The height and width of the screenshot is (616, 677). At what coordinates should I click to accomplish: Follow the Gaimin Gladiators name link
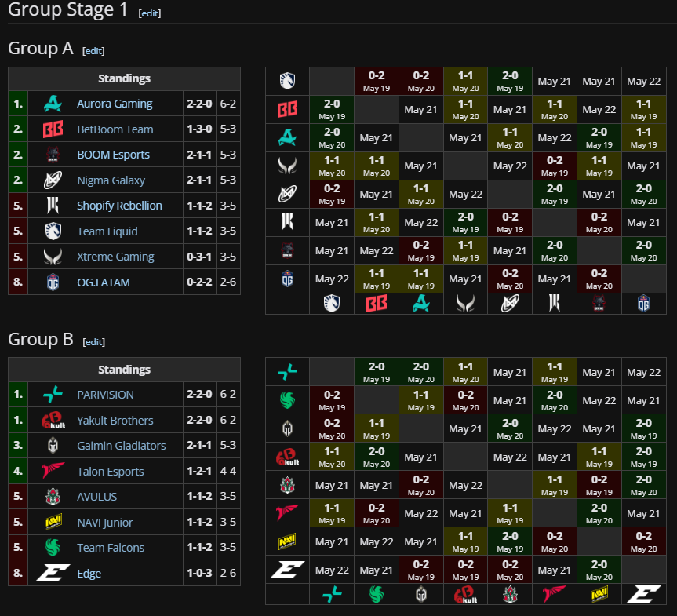click(122, 446)
